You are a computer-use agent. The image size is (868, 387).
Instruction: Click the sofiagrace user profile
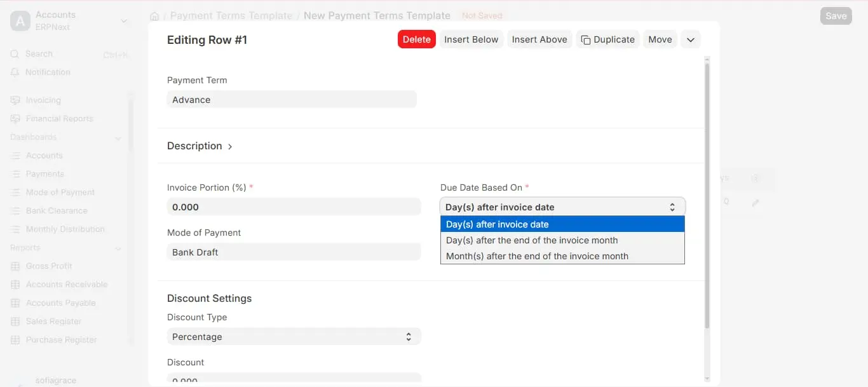(56, 380)
